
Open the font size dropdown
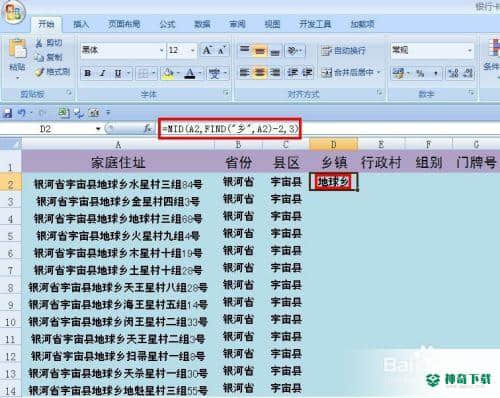point(193,50)
